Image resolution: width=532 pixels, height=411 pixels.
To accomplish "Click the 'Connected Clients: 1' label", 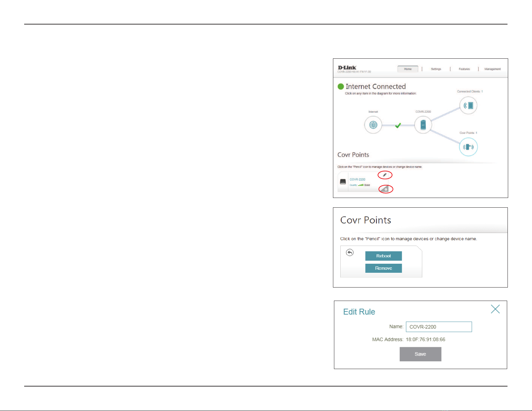I will [470, 91].
